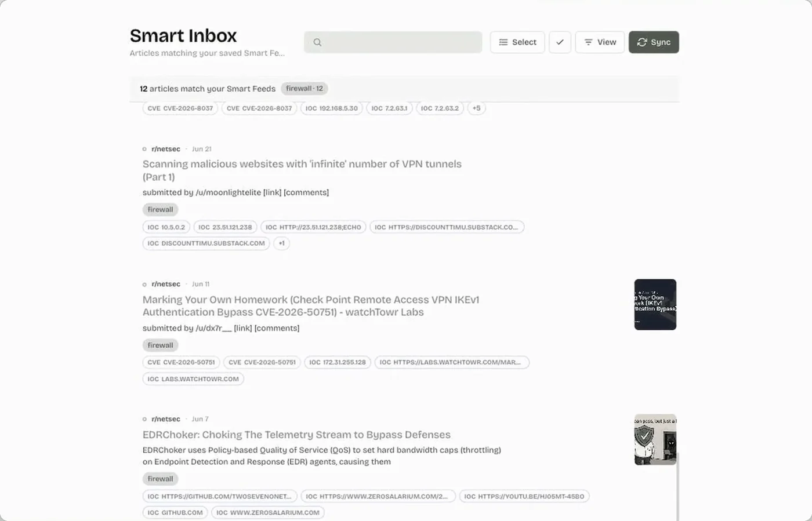
Task: Click the IOC 7.2.63.1 chip
Action: click(389, 108)
